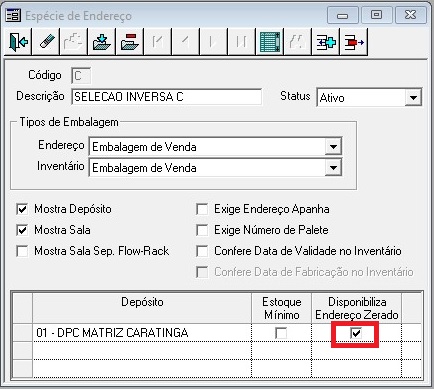Uncheck the Mostra Depósito checkbox
The image size is (434, 389).
(x=22, y=209)
